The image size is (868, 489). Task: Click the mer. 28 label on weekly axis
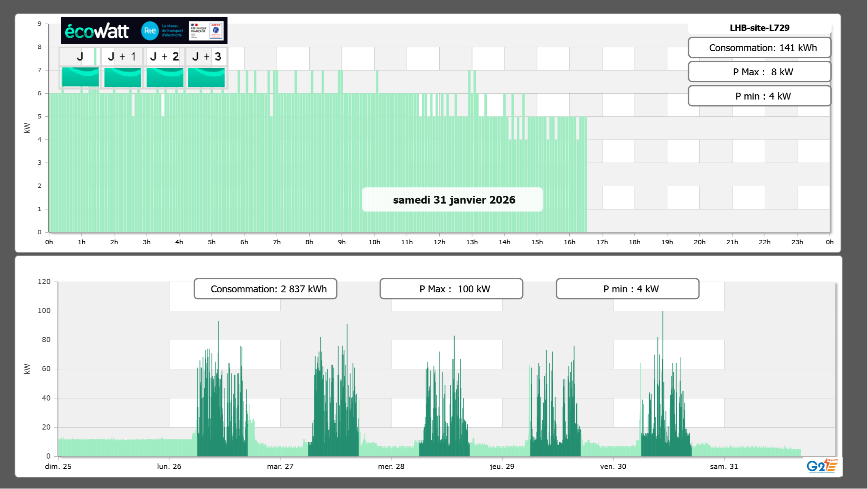click(391, 466)
